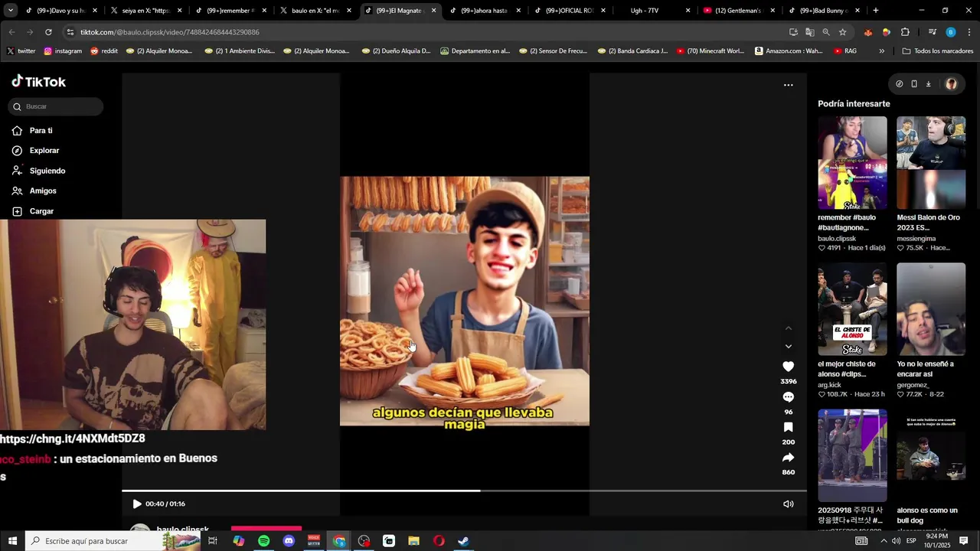Screen dimensions: 980x551
Task: Click the zoom magnifier icon in address bar
Action: tap(826, 32)
